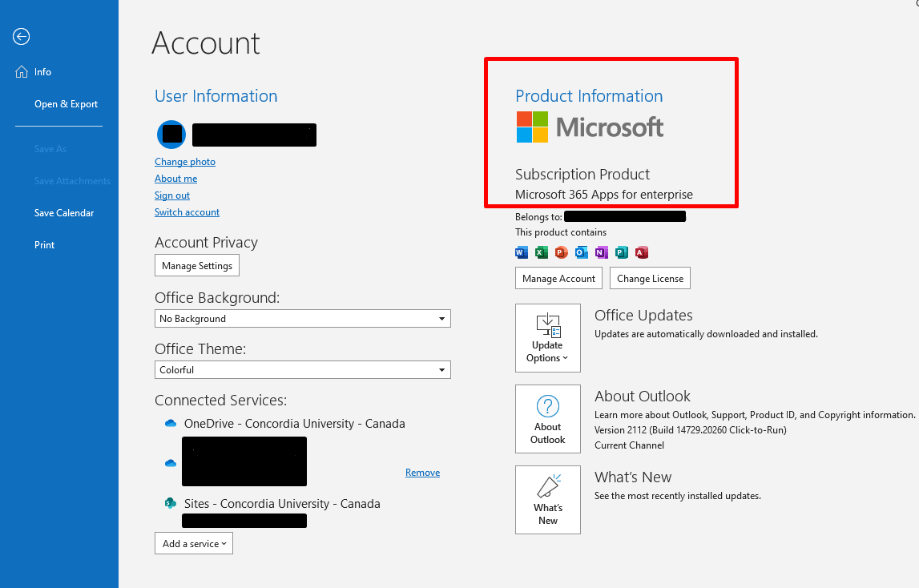Click the PowerPoint app icon
This screenshot has width=919, height=588.
pos(562,252)
